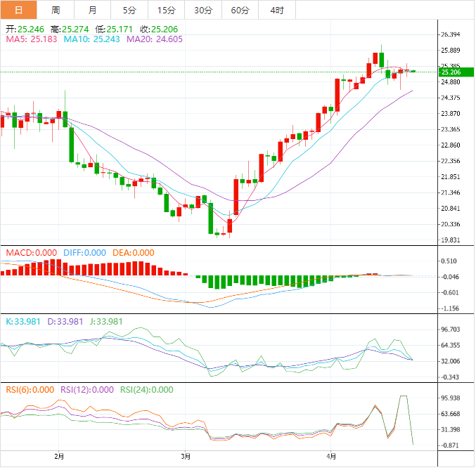
Task: Click the RSI(24) green legend label
Action: [146, 389]
